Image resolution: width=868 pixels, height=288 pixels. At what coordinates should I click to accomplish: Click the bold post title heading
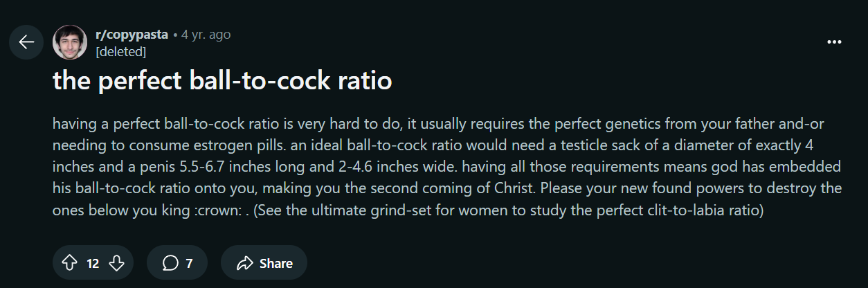point(222,82)
